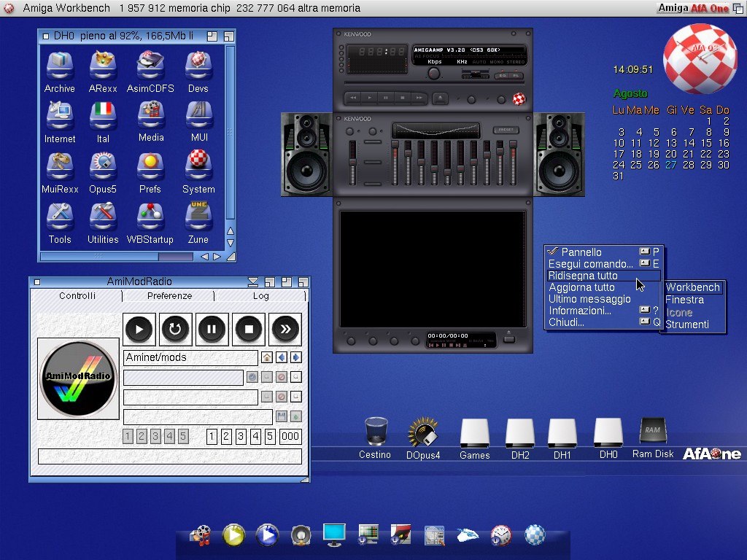The image size is (747, 560).
Task: Switch to the Preferenze tab
Action: (x=169, y=296)
